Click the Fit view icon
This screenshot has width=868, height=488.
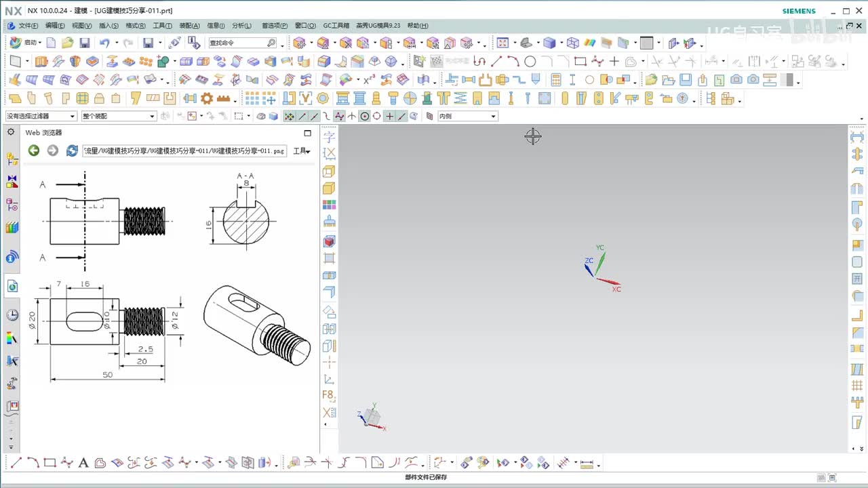click(502, 43)
